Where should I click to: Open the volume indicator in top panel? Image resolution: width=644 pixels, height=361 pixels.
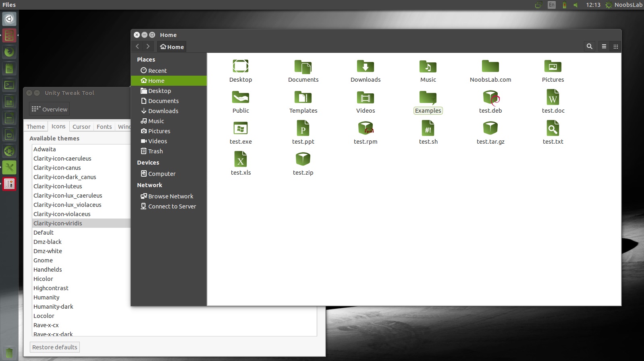click(x=576, y=5)
